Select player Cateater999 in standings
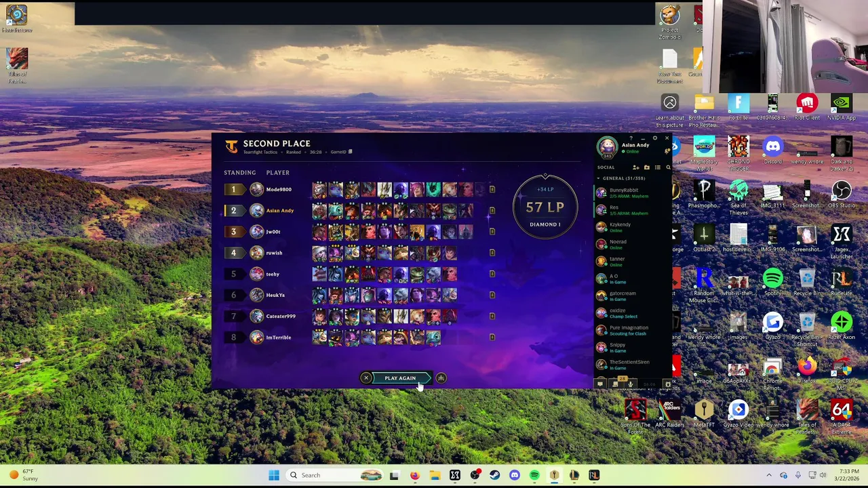The image size is (868, 488). tap(281, 316)
